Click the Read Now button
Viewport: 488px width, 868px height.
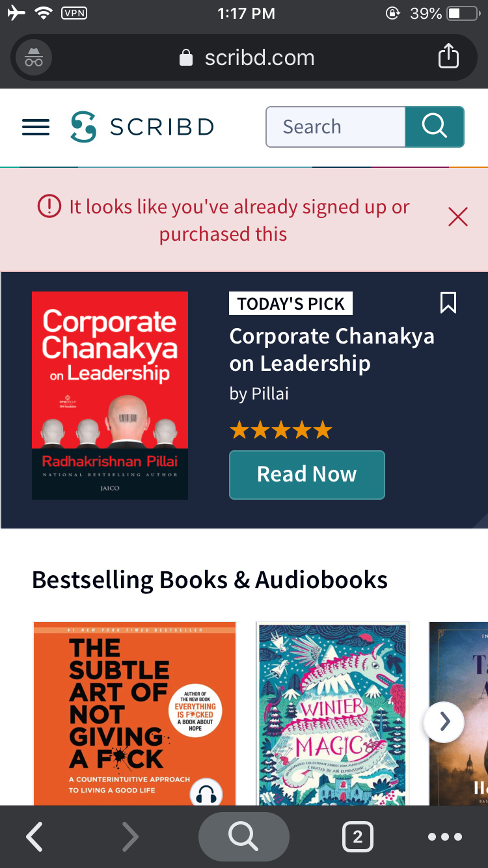point(307,475)
